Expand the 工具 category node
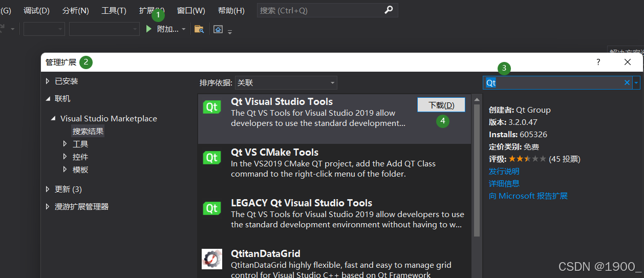 click(x=65, y=144)
